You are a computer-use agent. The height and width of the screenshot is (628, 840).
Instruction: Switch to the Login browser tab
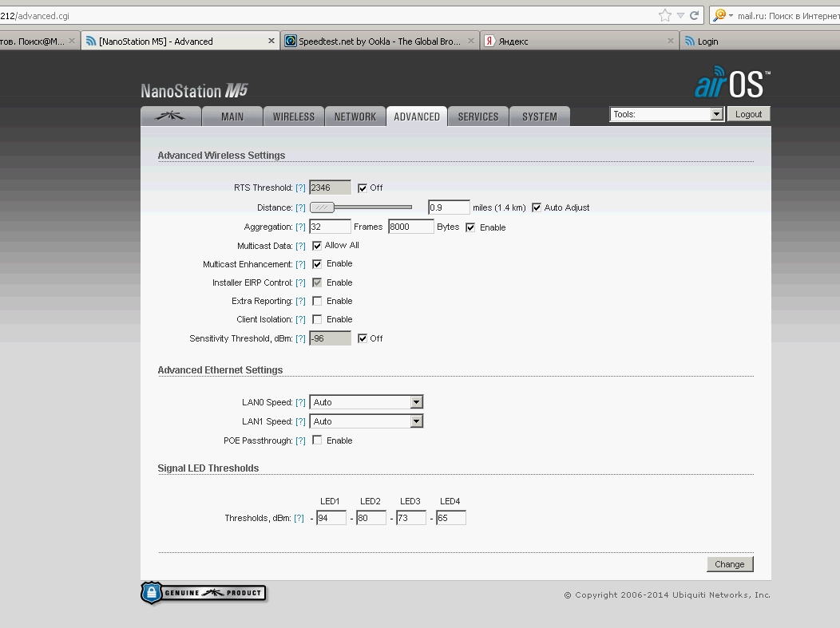point(761,41)
